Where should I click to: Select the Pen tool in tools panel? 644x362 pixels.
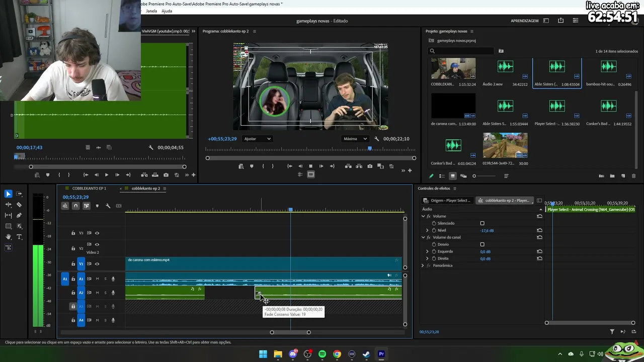pyautogui.click(x=19, y=215)
